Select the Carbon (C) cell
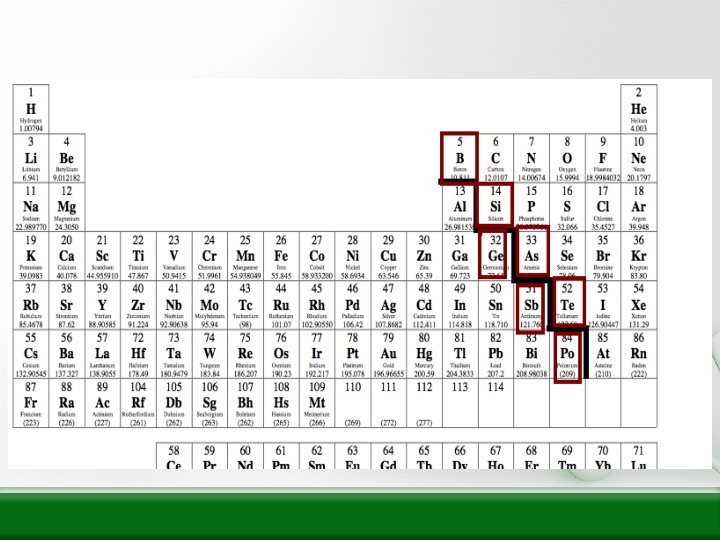The width and height of the screenshot is (720, 540). click(495, 158)
